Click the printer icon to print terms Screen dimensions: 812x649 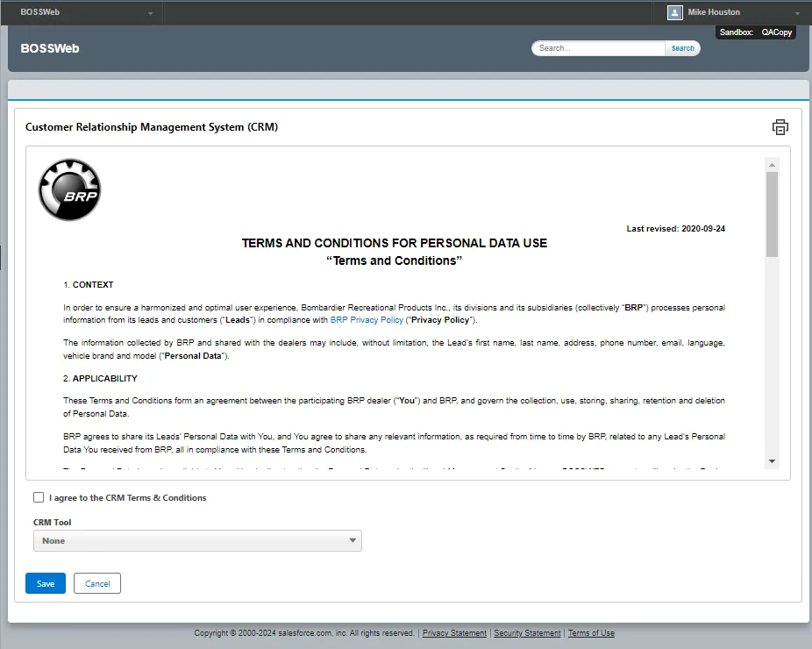780,127
